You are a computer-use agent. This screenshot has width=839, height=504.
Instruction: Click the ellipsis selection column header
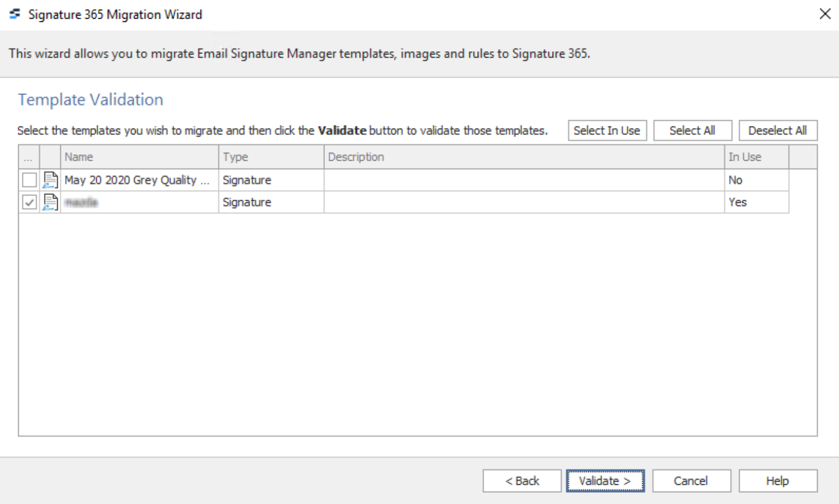[29, 157]
